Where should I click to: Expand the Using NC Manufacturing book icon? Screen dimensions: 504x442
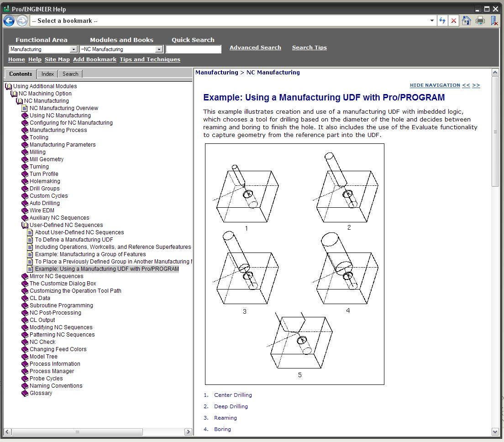25,116
